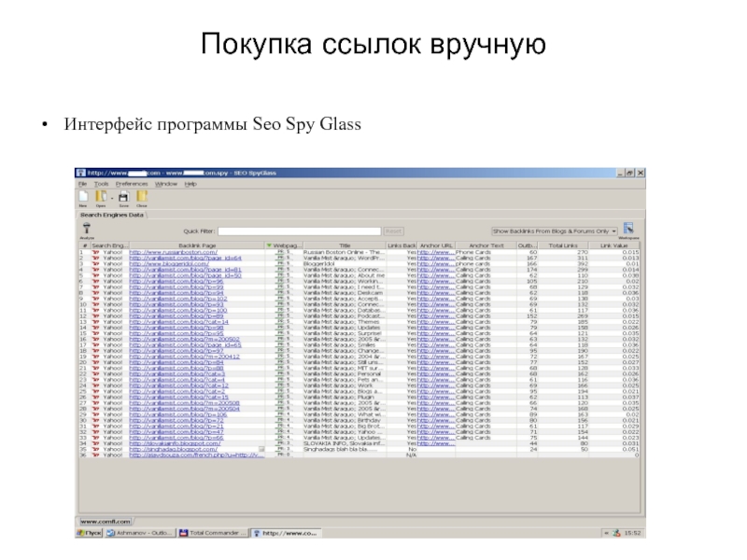Select the Total Links cell '392'
This screenshot has width=747, height=560.
563,263
